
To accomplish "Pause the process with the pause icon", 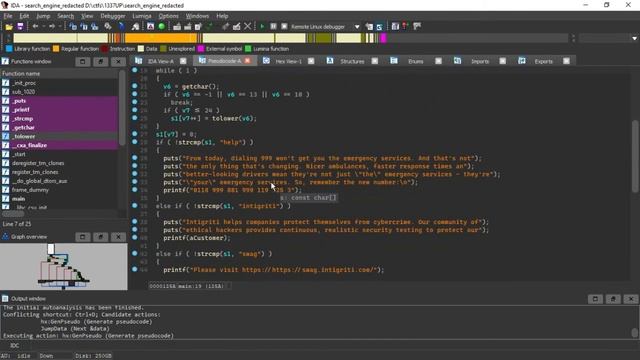I will 273,27.
